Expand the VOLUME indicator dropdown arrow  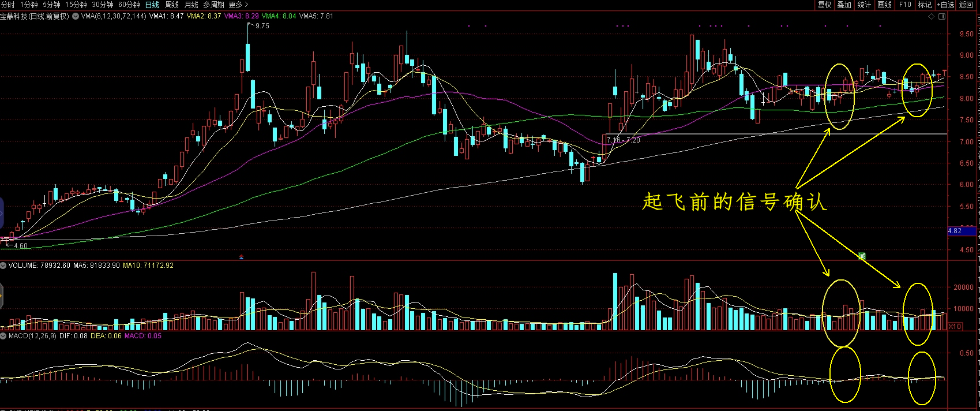(3, 266)
